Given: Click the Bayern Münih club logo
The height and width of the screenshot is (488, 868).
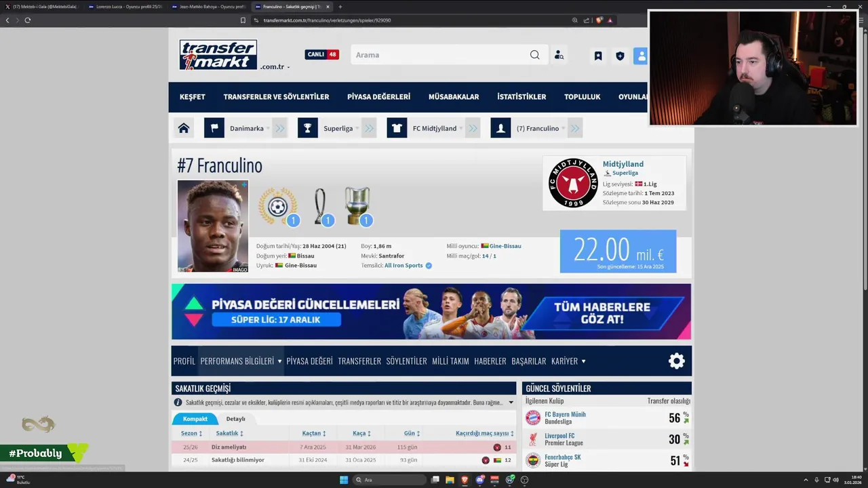Looking at the screenshot, I should 533,418.
